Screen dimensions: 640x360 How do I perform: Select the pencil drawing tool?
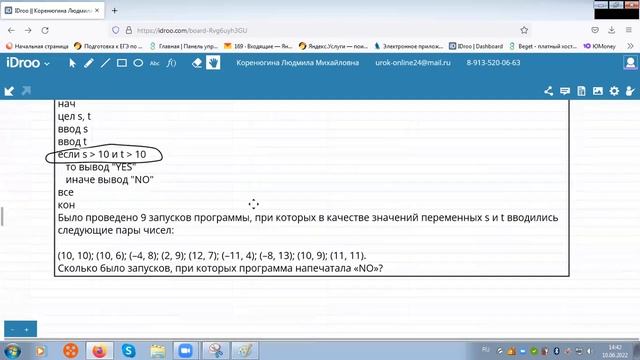(x=89, y=63)
